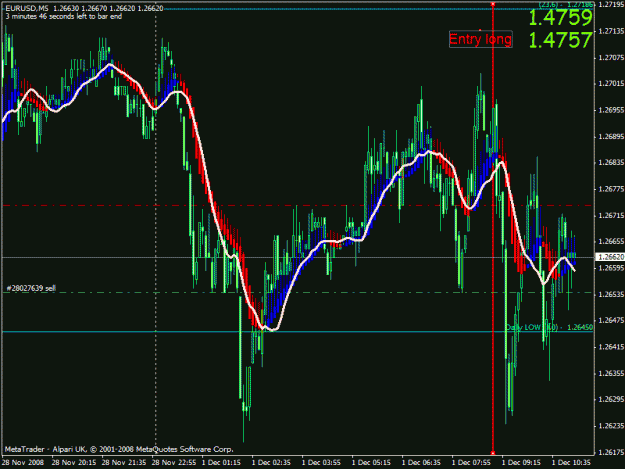The image size is (625, 469).
Task: Click the large green 1.4759 value
Action: point(560,18)
